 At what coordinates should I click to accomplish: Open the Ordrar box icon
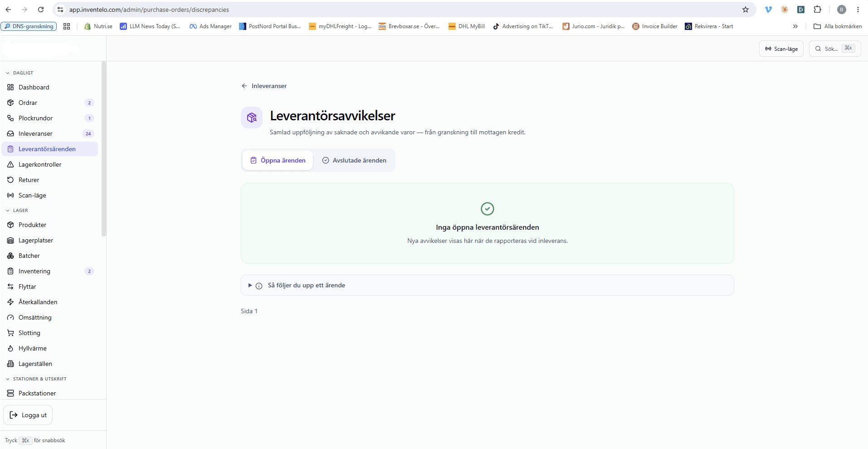click(x=10, y=103)
